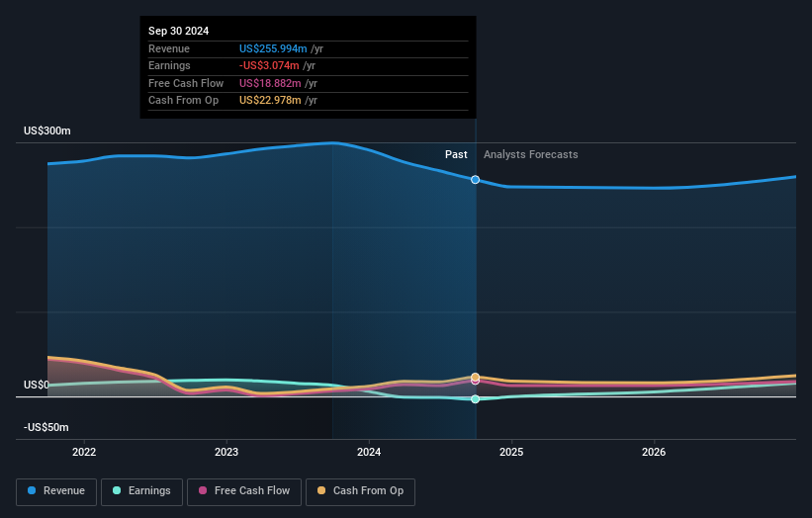Click the US$0 y-axis label
Viewport: 812px width, 518px height.
tap(36, 385)
